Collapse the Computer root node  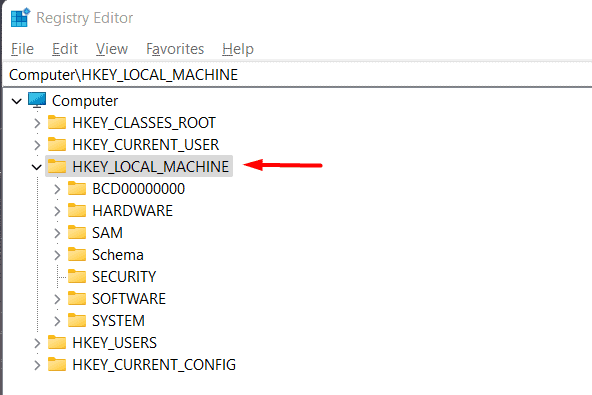tap(17, 101)
